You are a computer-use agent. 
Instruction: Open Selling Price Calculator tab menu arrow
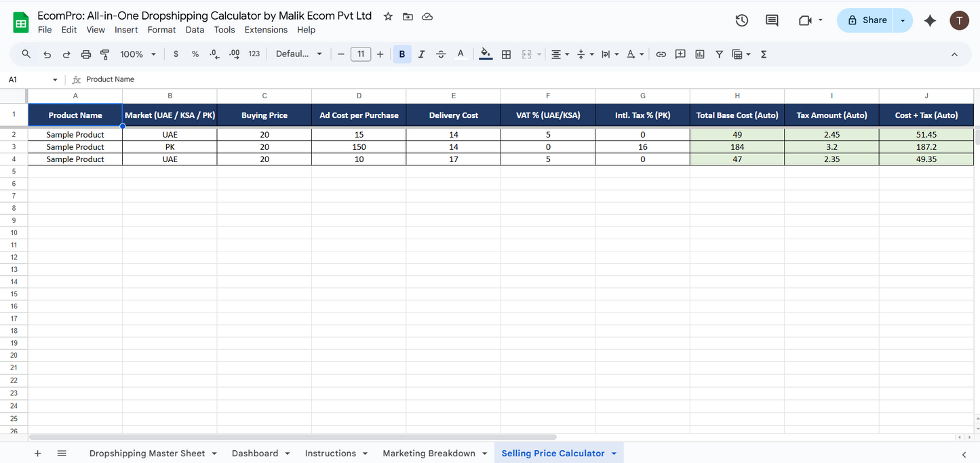pos(614,454)
